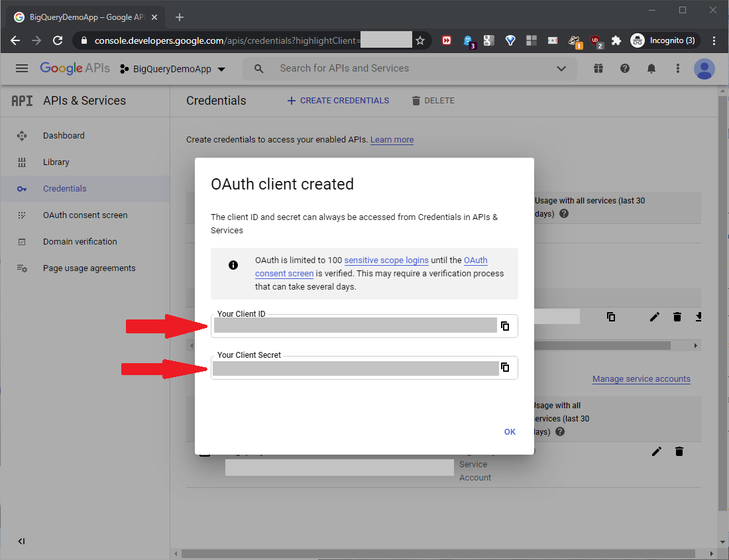Open the main navigation hamburger menu

tap(22, 69)
